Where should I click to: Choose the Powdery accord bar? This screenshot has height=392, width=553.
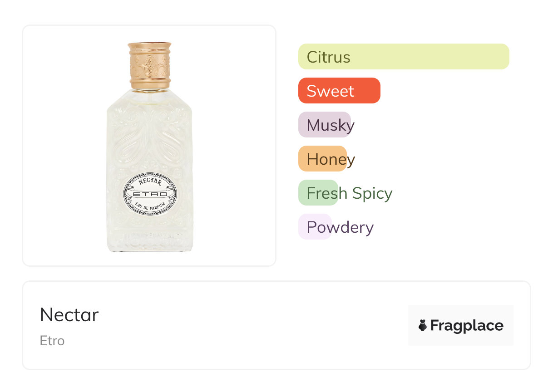[x=315, y=227]
